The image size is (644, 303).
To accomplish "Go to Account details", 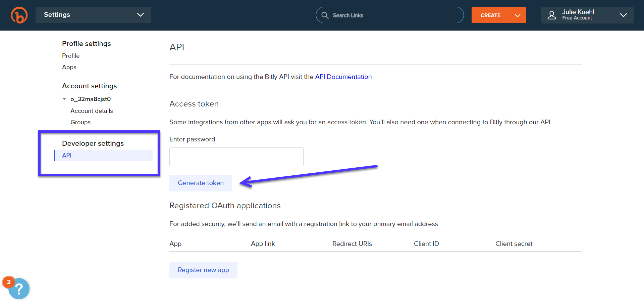I will point(92,111).
